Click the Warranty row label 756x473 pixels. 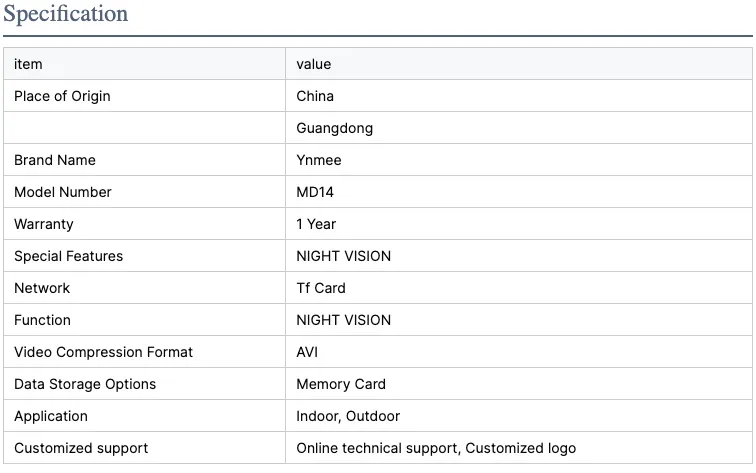pos(44,224)
